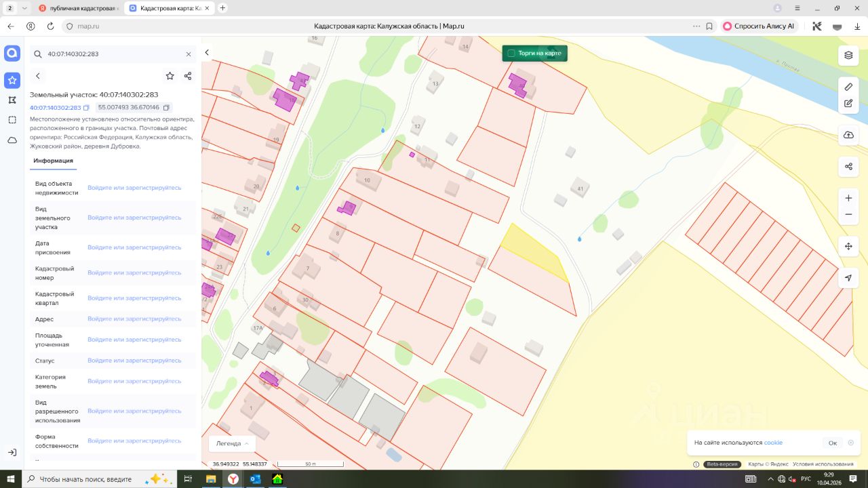The image size is (868, 488).
Task: Zoom in on the map
Action: pyautogui.click(x=848, y=198)
